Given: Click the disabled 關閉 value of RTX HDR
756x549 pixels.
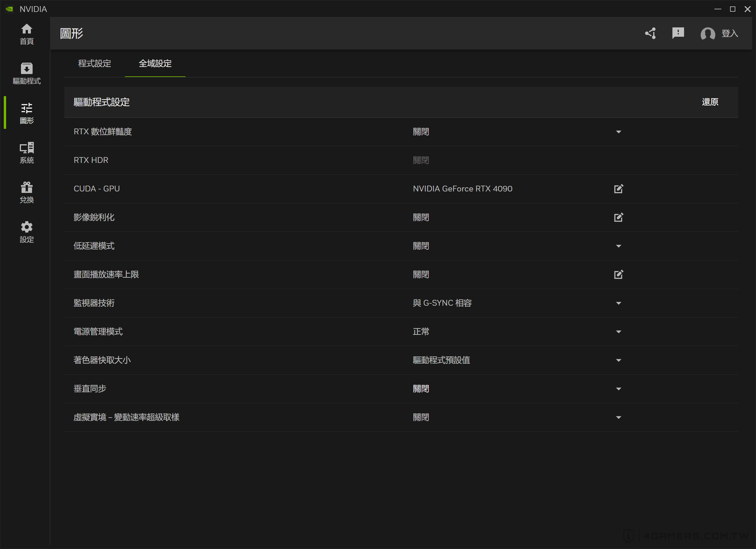Looking at the screenshot, I should click(421, 160).
